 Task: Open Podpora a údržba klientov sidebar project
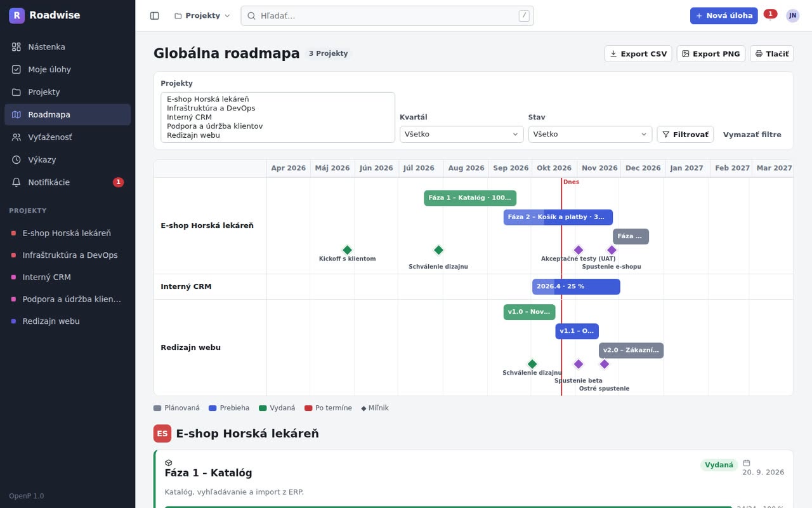(67, 299)
